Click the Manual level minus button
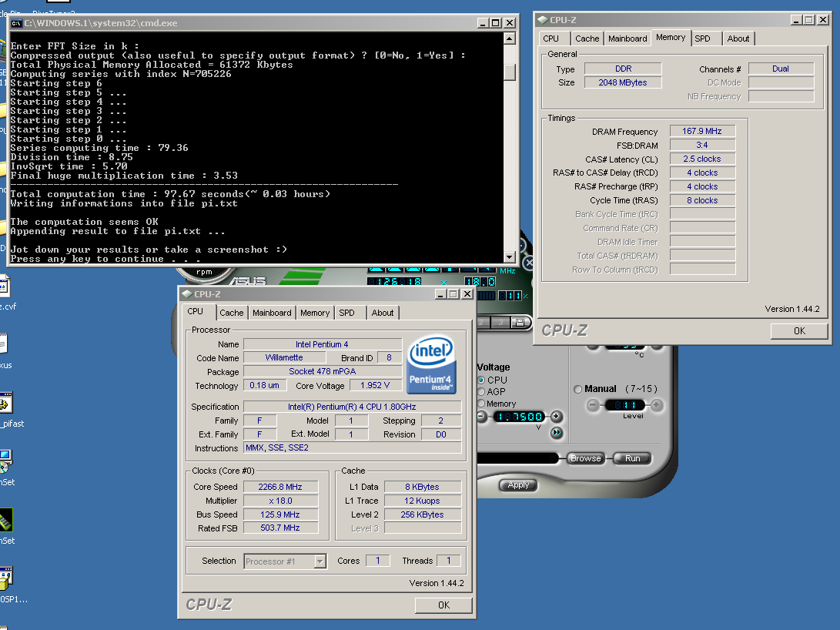The width and height of the screenshot is (840, 630). point(593,405)
